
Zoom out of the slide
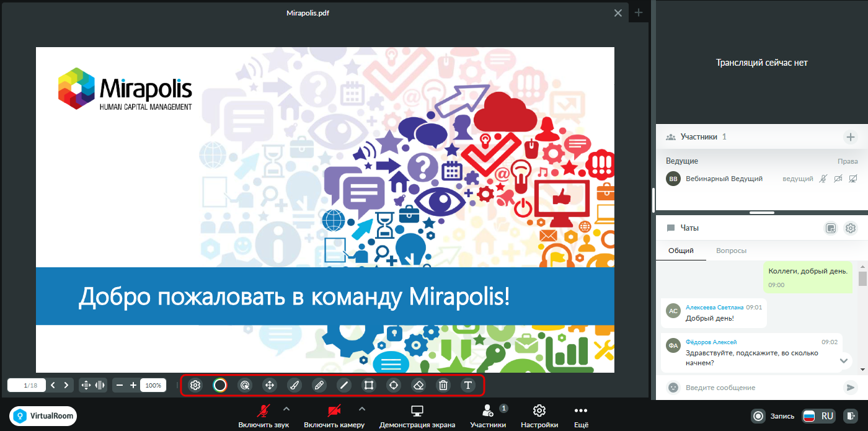coord(120,385)
